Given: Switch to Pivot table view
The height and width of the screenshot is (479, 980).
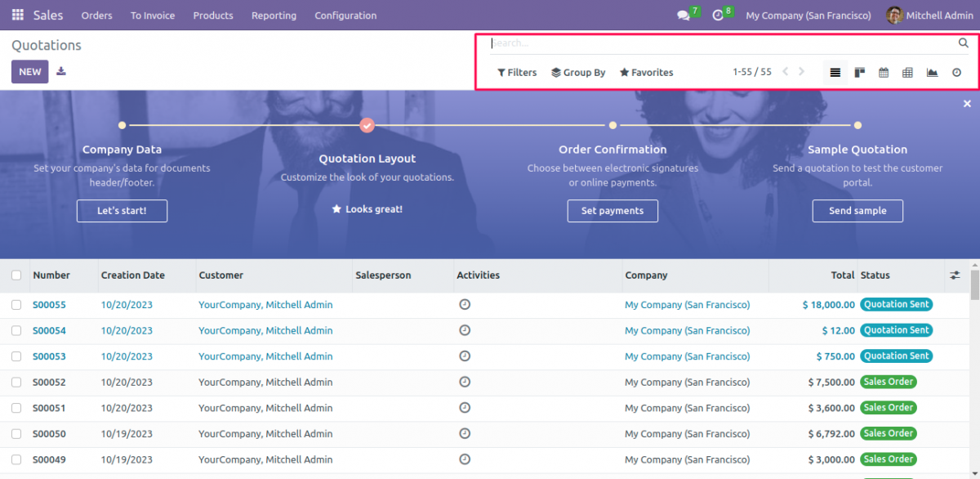Looking at the screenshot, I should point(907,73).
